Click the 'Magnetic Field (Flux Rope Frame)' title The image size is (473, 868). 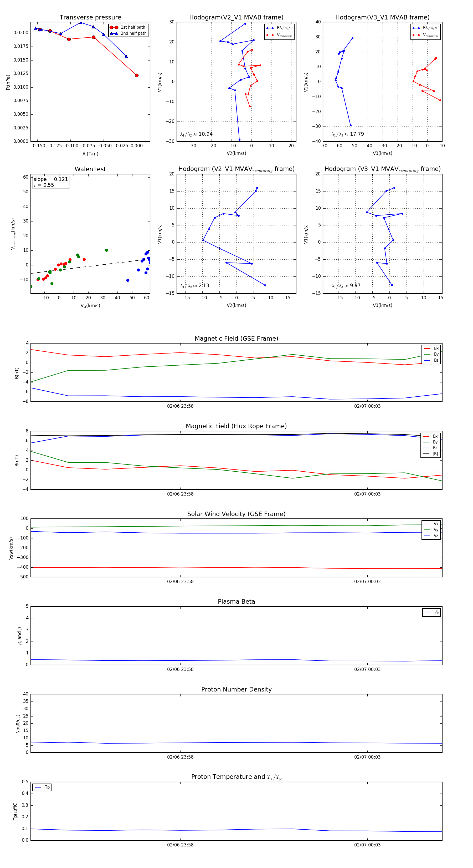point(236,427)
